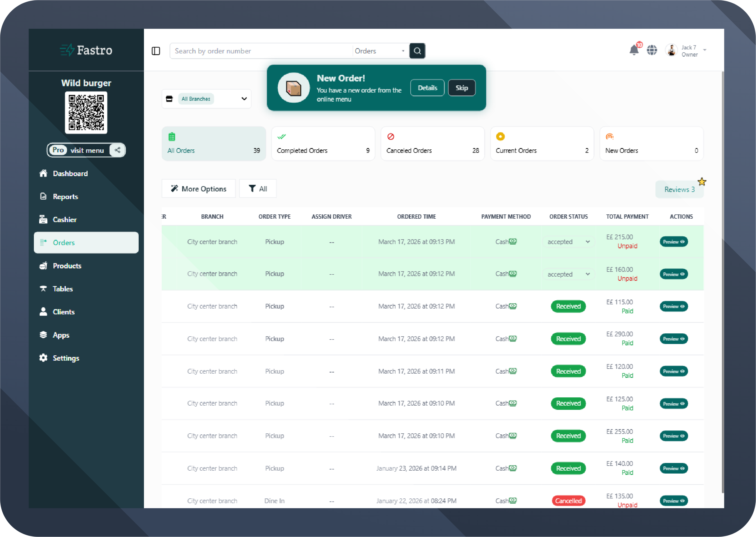
Task: Click Jack 7 profile avatar
Action: coord(671,50)
